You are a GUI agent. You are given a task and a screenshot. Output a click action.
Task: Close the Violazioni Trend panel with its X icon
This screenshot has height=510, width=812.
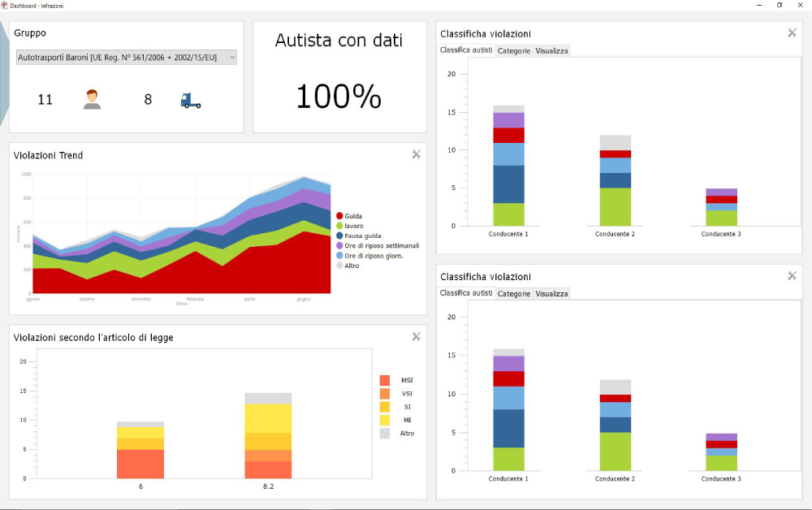point(417,154)
